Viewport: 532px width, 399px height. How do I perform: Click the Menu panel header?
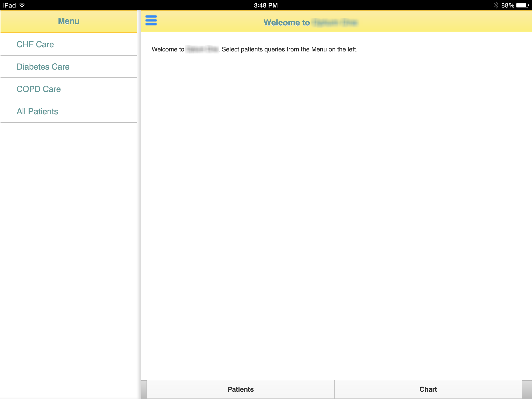coord(69,21)
